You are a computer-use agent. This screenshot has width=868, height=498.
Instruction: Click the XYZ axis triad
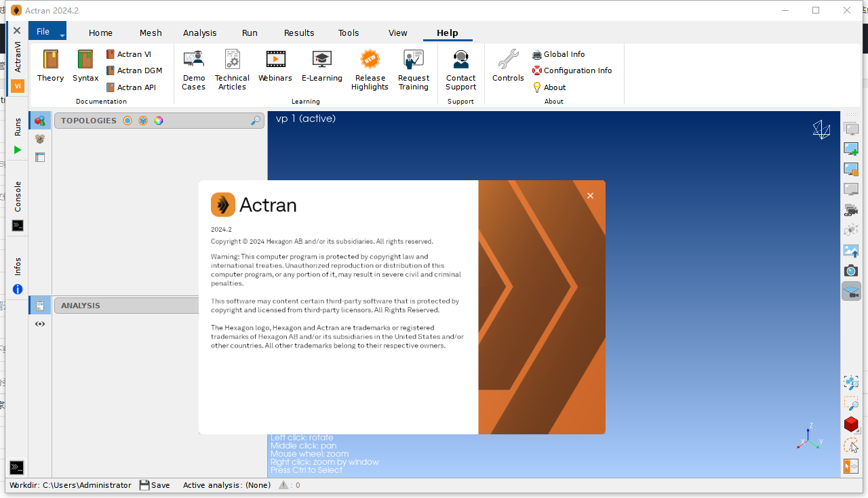pyautogui.click(x=810, y=437)
